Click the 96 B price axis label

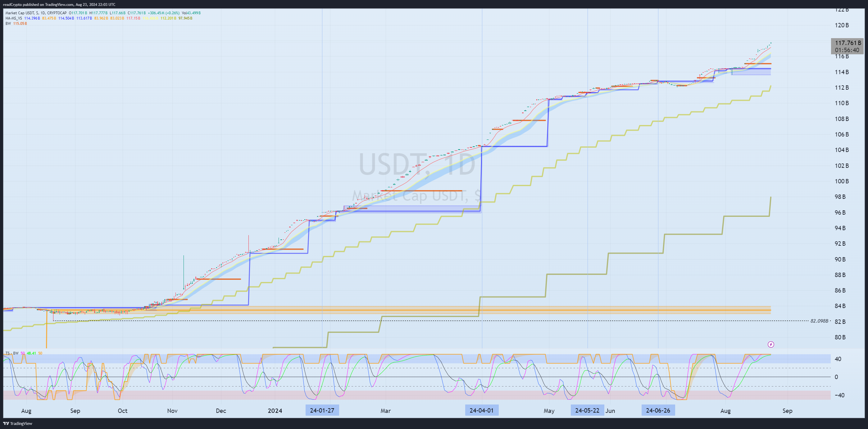(840, 212)
